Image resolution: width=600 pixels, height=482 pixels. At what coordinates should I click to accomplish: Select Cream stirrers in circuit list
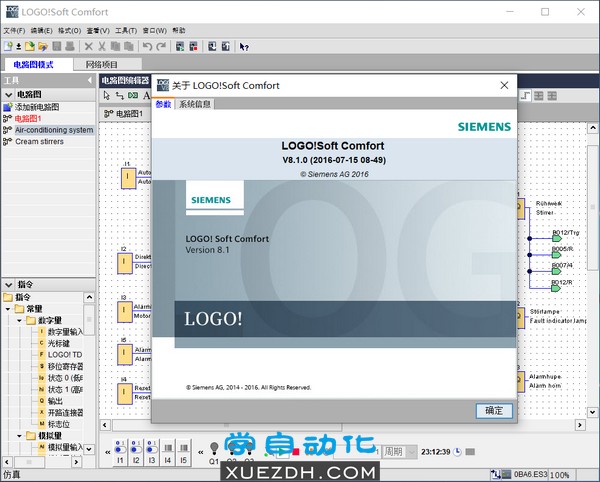(x=39, y=142)
